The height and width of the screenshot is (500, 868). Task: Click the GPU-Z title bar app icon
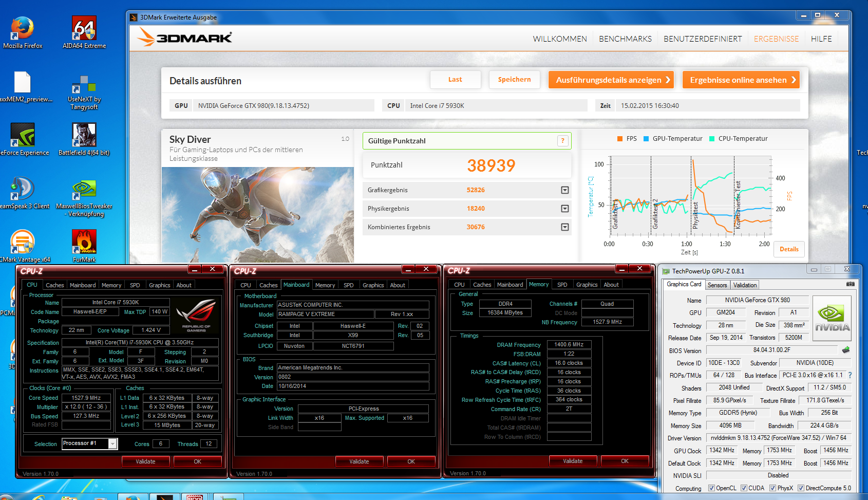(x=666, y=271)
